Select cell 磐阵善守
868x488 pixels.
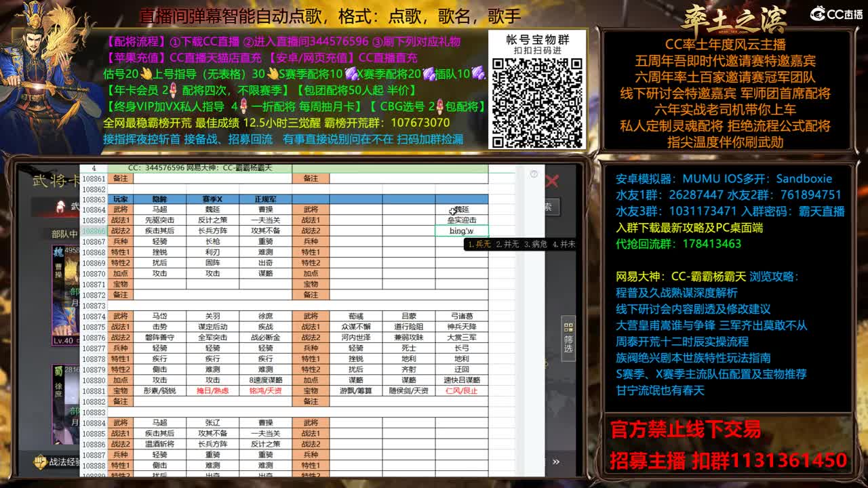click(x=159, y=338)
